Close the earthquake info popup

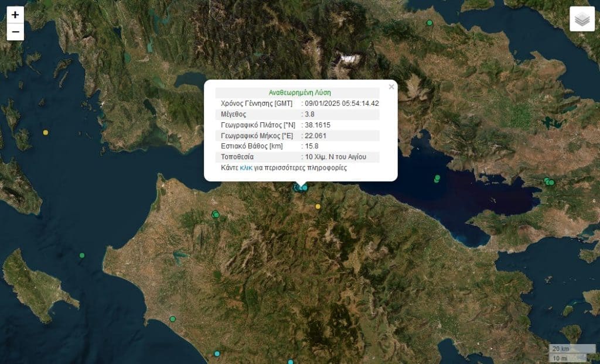tap(391, 87)
